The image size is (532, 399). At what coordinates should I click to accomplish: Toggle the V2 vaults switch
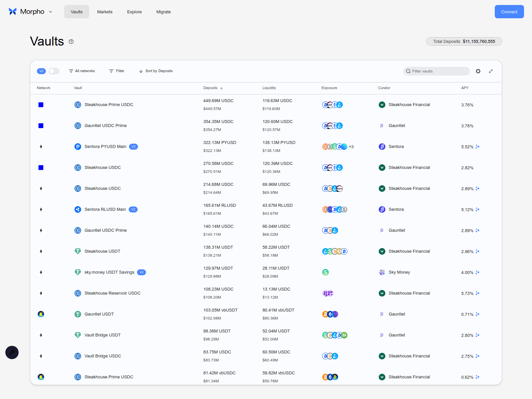54,71
